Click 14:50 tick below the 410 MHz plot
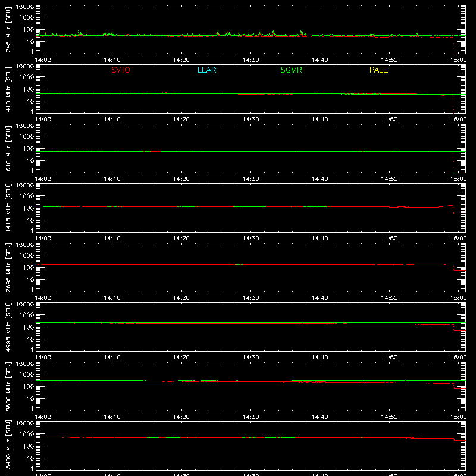The image size is (476, 476). [x=389, y=120]
